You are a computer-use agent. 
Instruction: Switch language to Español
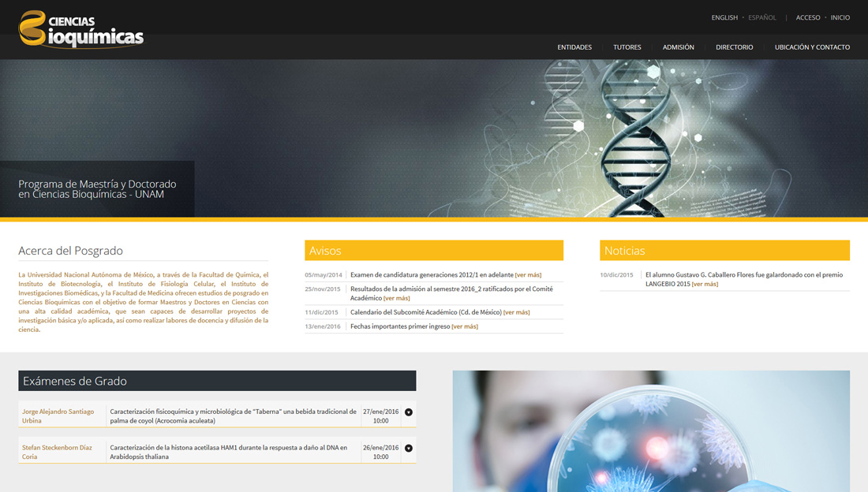[762, 17]
